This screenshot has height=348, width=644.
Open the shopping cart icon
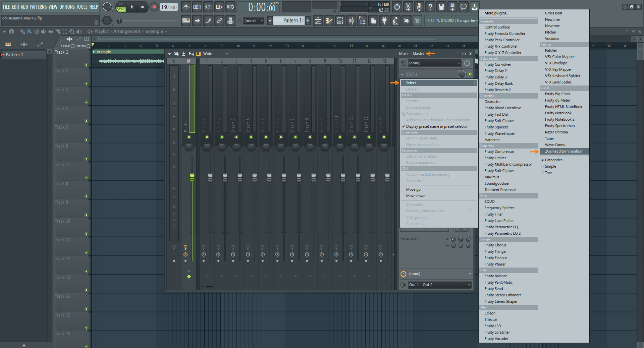pos(417,21)
